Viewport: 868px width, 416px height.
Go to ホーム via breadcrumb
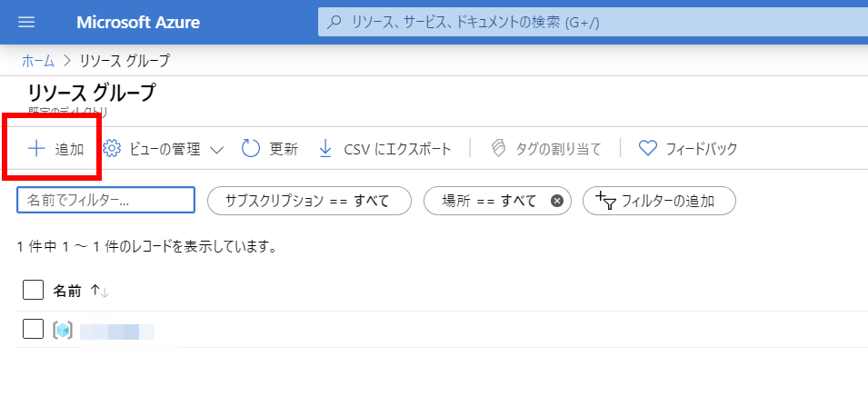(x=37, y=61)
